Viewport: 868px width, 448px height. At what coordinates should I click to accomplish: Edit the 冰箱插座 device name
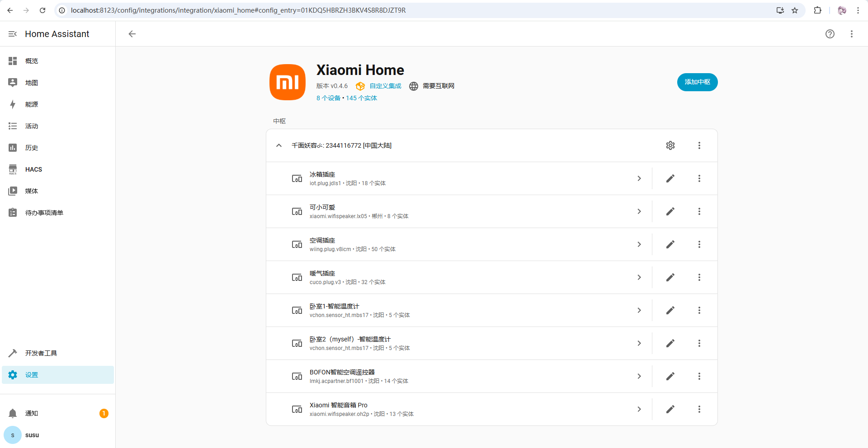click(670, 178)
